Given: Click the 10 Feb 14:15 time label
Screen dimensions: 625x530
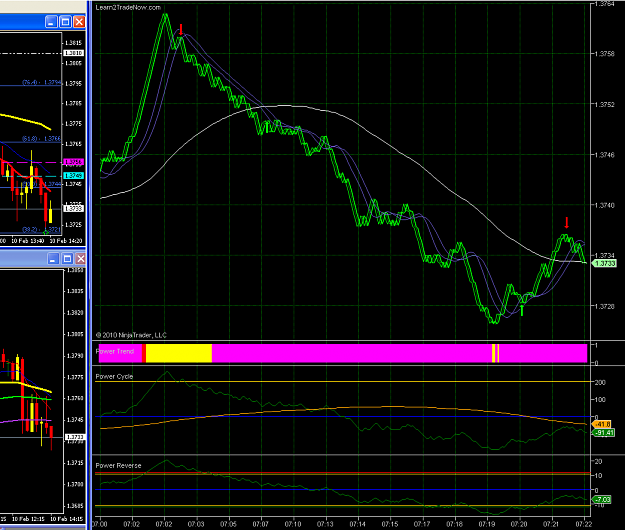Looking at the screenshot, I should pyautogui.click(x=67, y=519).
